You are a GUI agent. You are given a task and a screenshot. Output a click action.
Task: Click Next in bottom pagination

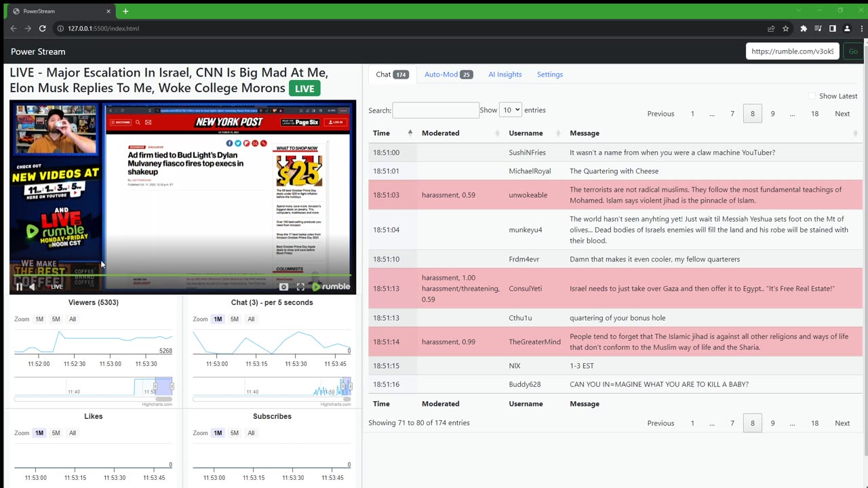click(842, 423)
